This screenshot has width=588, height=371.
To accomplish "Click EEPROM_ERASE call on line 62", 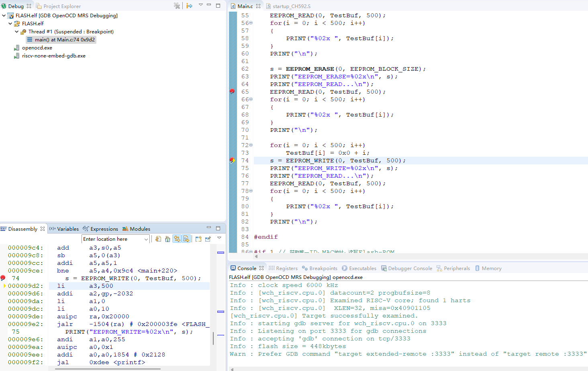I will (310, 69).
